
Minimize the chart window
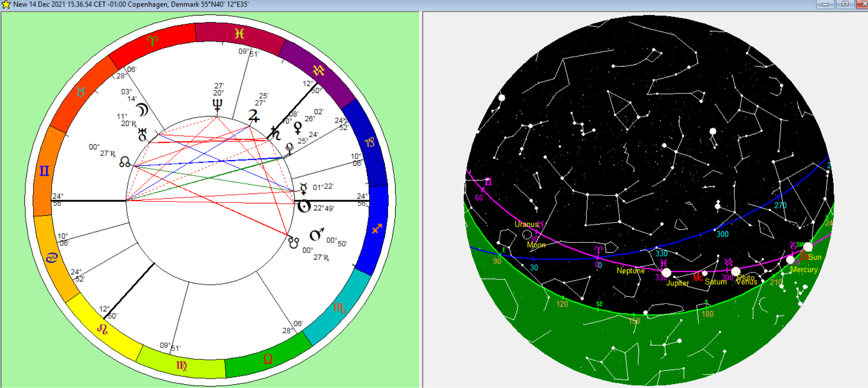[825, 4]
